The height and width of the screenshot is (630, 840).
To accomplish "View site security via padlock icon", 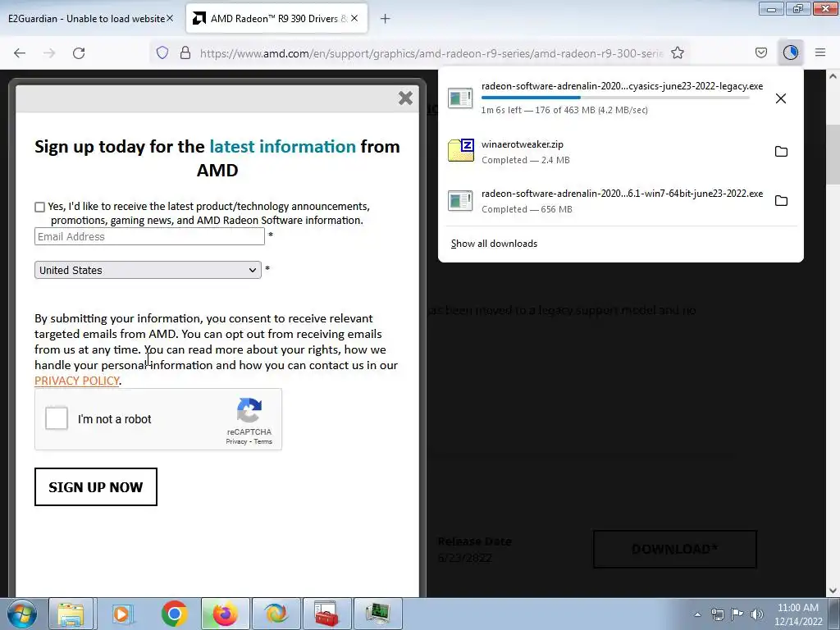I will pos(185,53).
